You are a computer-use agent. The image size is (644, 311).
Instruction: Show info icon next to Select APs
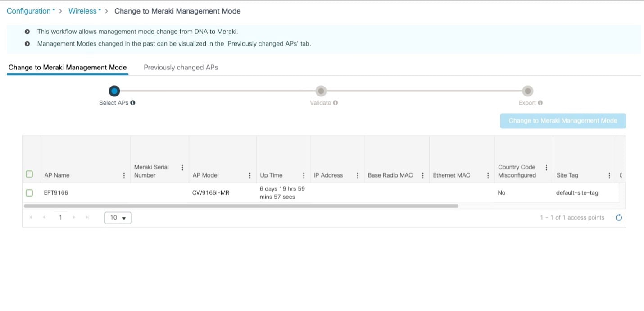(x=133, y=103)
